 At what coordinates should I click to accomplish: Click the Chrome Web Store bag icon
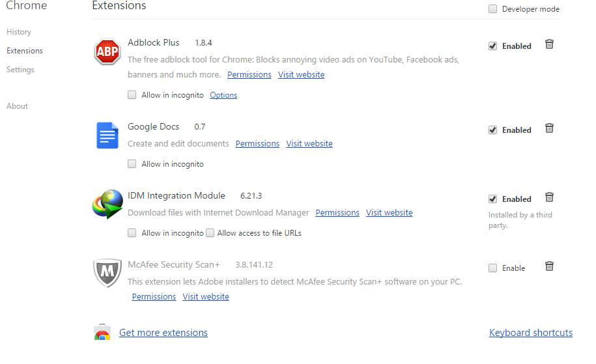click(x=102, y=332)
